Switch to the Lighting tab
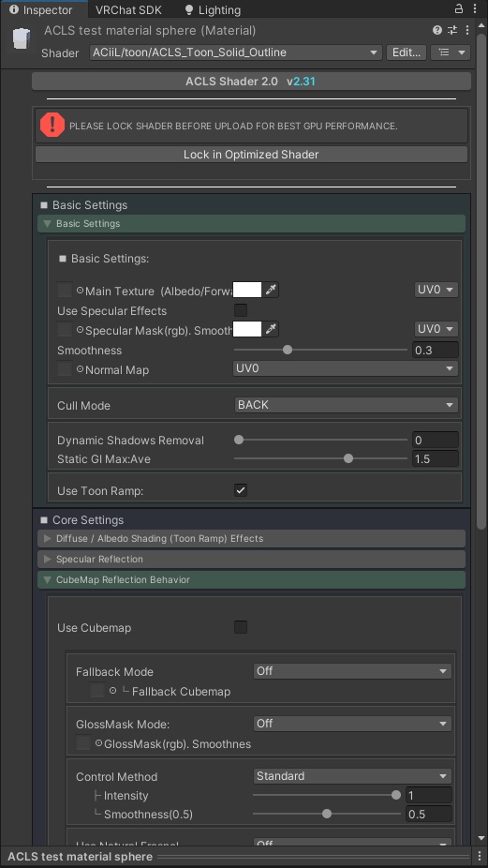Screen dimensions: 488x868 tap(213, 9)
